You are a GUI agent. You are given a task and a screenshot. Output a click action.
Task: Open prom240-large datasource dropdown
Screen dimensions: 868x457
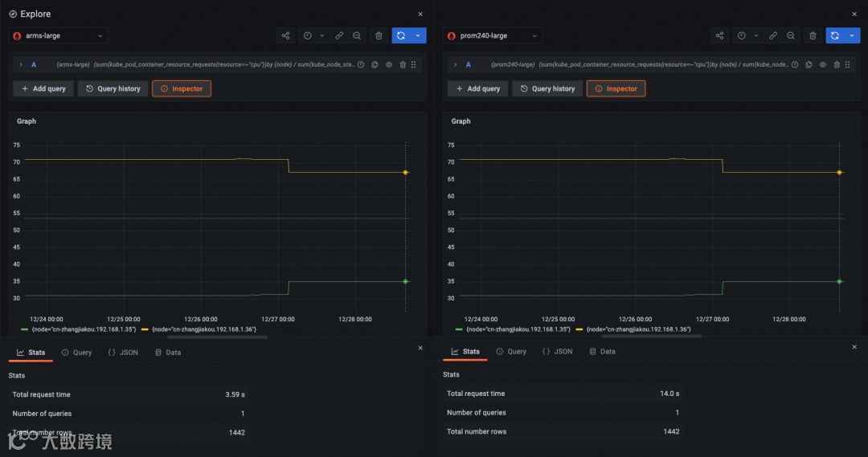(x=493, y=35)
